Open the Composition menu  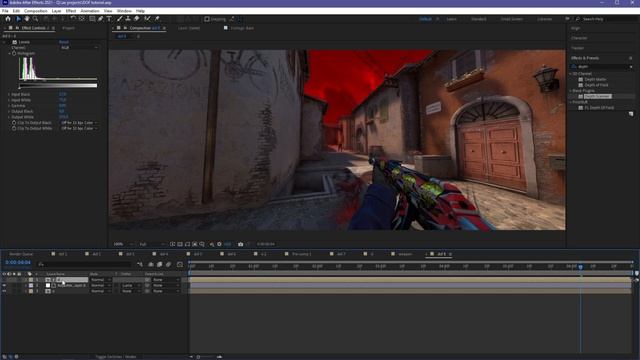pyautogui.click(x=36, y=11)
